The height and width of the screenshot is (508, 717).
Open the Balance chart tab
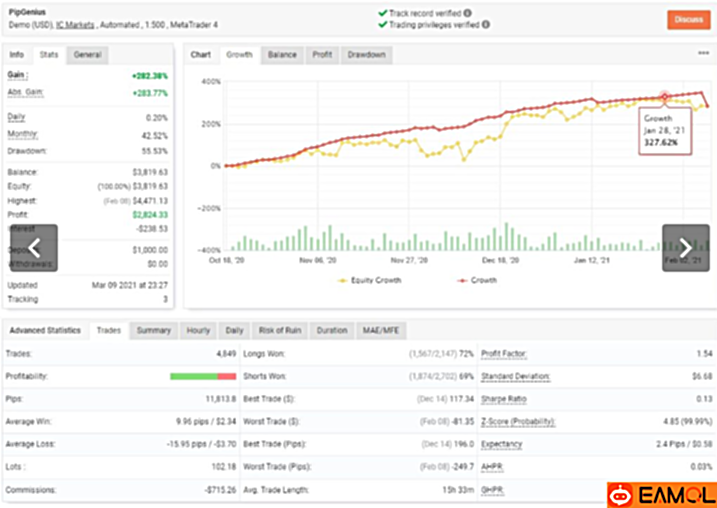281,55
